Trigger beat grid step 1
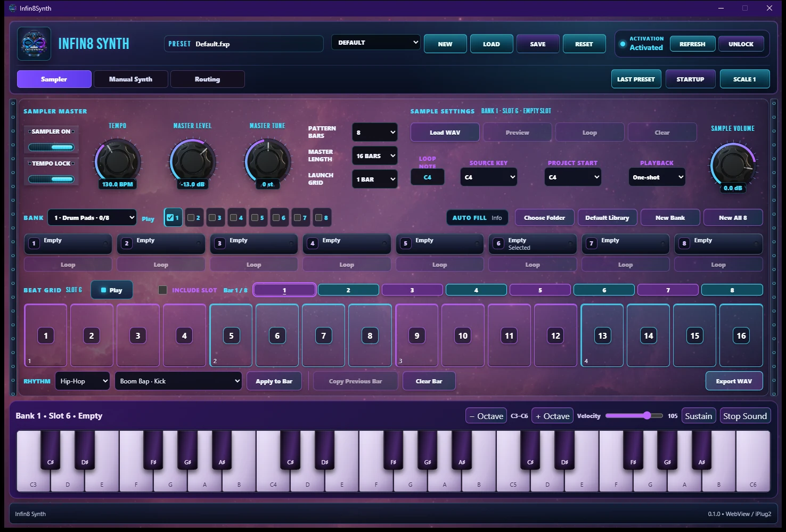The height and width of the screenshot is (532, 786). (46, 335)
